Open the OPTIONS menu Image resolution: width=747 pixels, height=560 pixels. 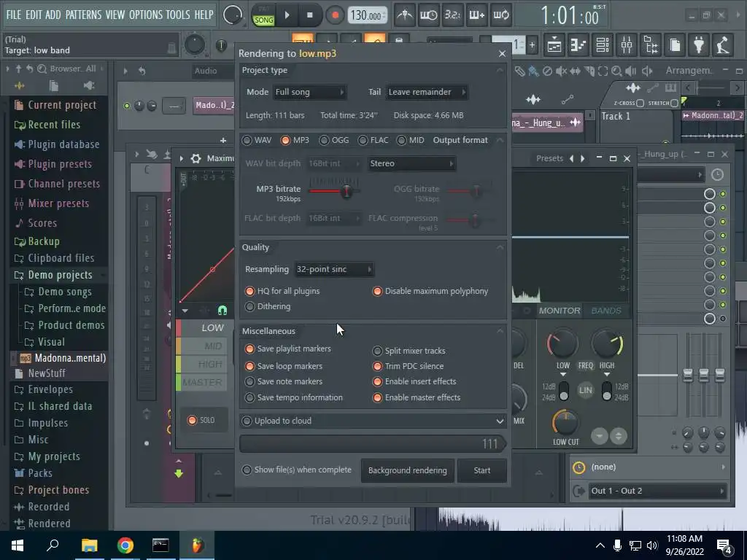(146, 15)
